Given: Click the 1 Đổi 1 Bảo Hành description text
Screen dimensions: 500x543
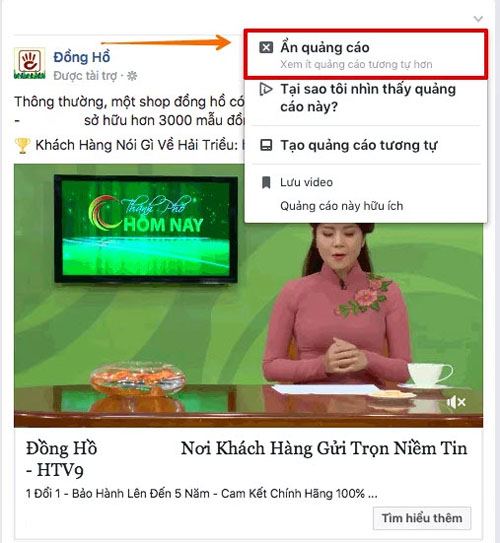Looking at the screenshot, I should click(202, 493).
